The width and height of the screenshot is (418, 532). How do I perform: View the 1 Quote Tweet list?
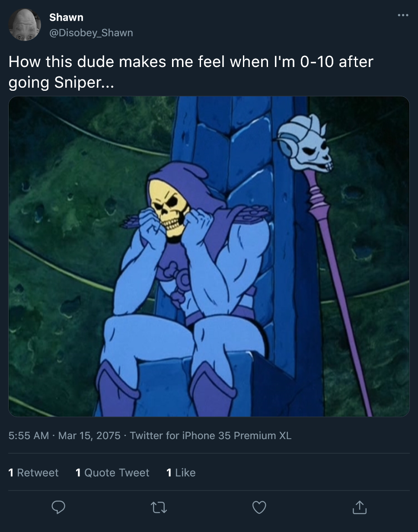tap(112, 473)
